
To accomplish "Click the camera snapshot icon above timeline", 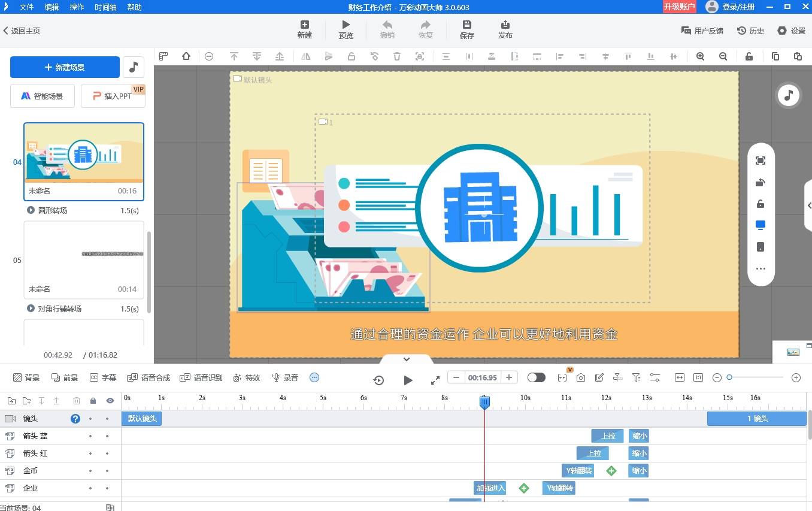I will tap(581, 377).
